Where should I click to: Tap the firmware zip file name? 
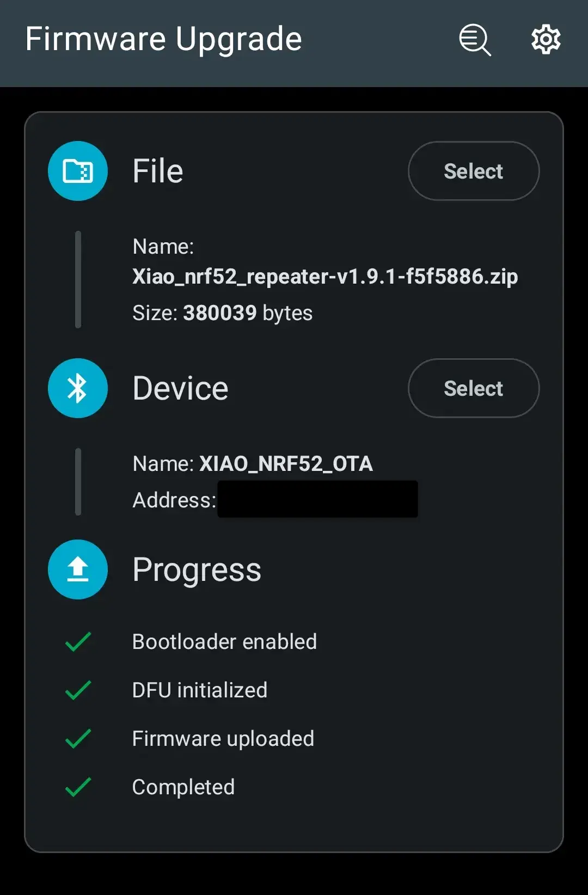pos(325,277)
